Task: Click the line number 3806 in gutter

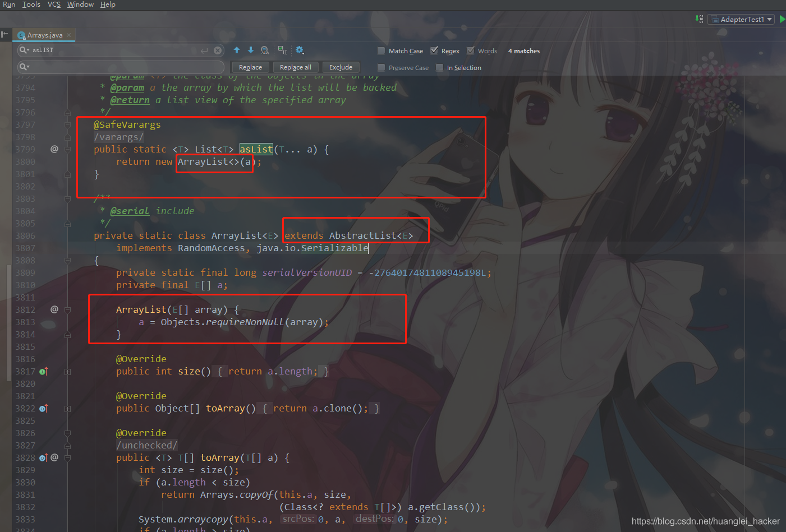Action: pos(25,235)
